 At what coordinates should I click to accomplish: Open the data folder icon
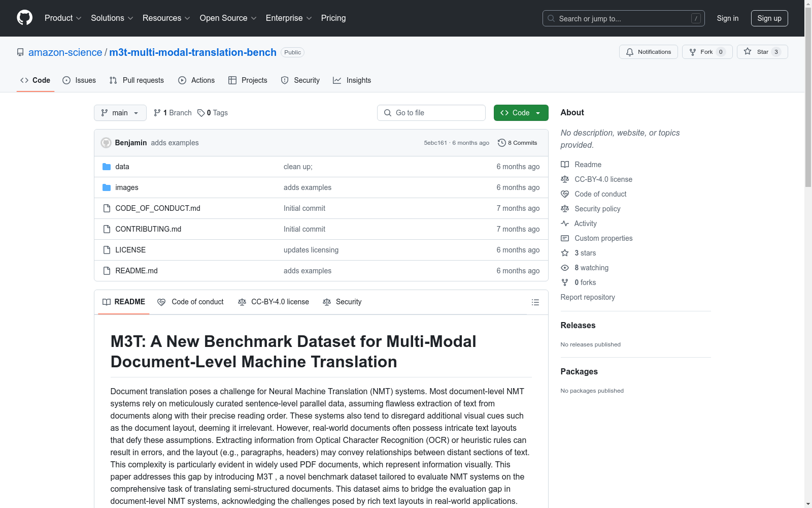pos(107,167)
